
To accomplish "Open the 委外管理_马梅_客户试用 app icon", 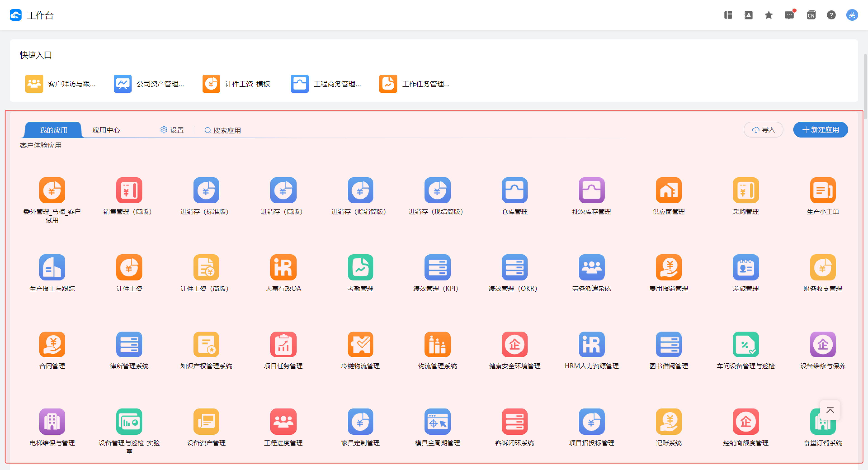I will tap(52, 190).
